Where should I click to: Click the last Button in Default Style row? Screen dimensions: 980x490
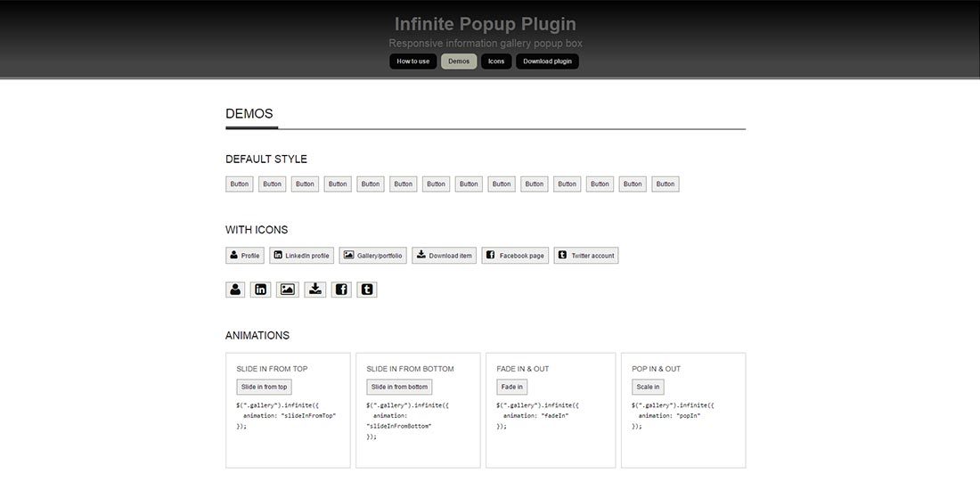point(666,184)
